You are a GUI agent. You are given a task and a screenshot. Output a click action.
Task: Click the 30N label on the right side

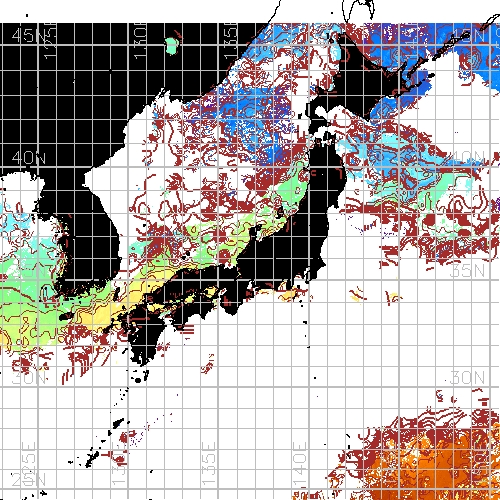(467, 378)
